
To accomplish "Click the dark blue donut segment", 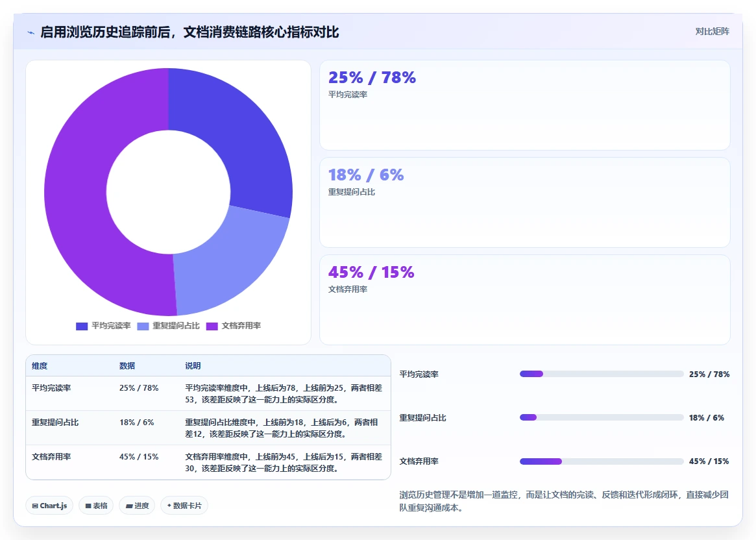I will point(241,135).
